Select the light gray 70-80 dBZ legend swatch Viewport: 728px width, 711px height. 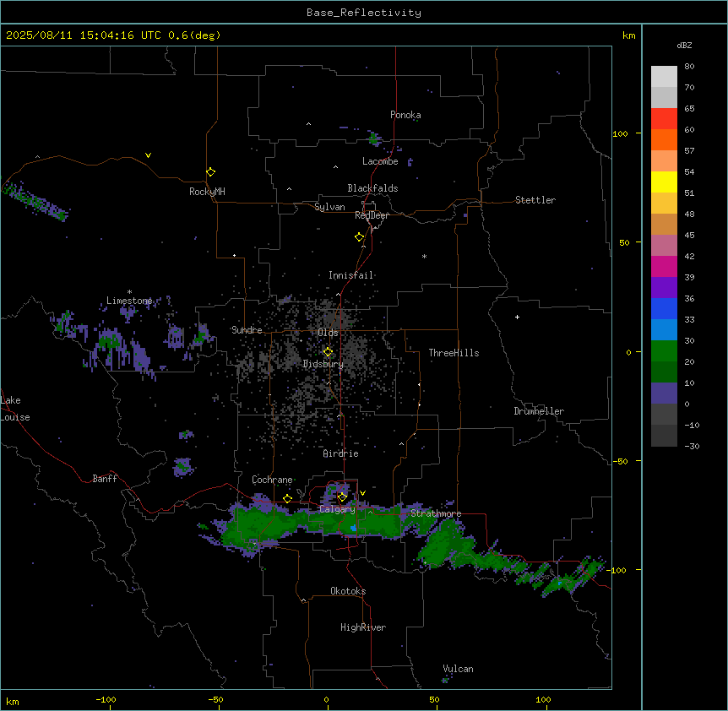coord(664,76)
